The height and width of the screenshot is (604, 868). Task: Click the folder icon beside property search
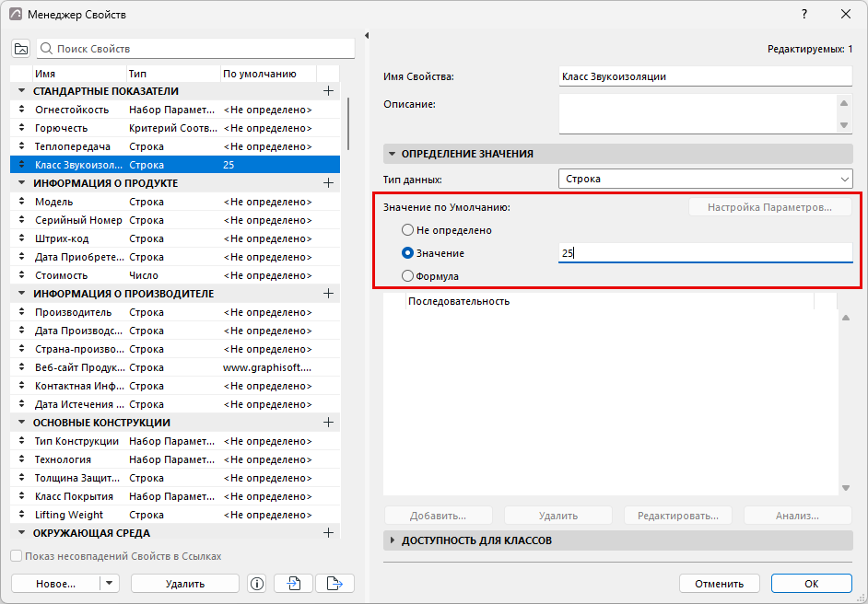tap(21, 49)
